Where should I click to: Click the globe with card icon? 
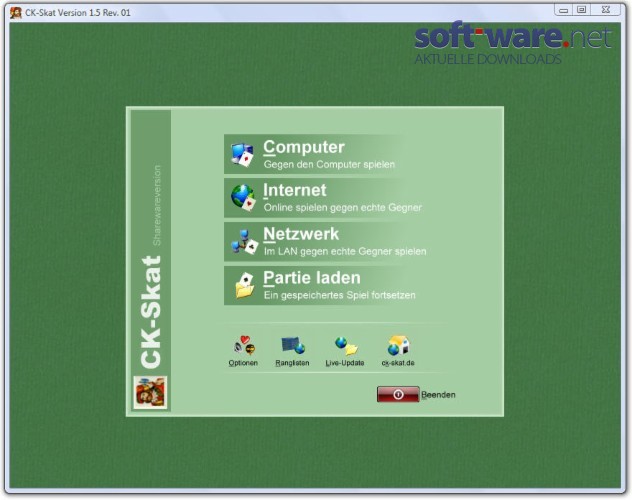[243, 198]
